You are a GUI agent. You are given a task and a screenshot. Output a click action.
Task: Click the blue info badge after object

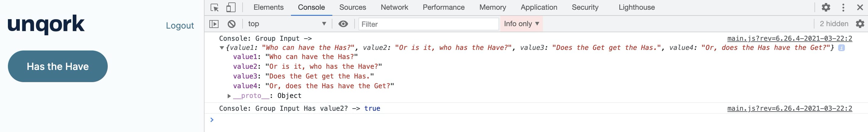click(842, 48)
